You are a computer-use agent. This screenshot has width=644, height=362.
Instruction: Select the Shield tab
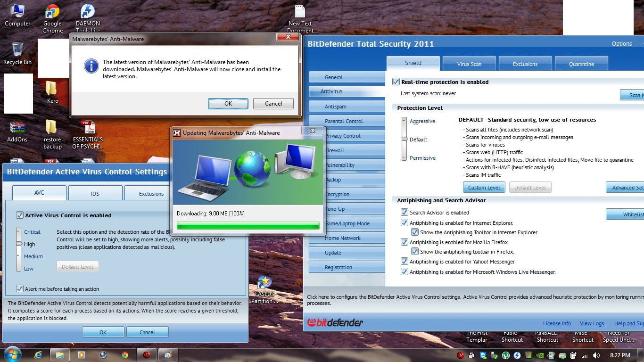coord(413,63)
